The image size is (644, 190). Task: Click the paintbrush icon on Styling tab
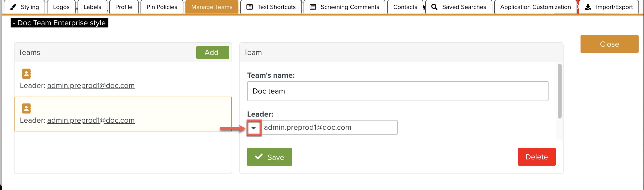(13, 7)
